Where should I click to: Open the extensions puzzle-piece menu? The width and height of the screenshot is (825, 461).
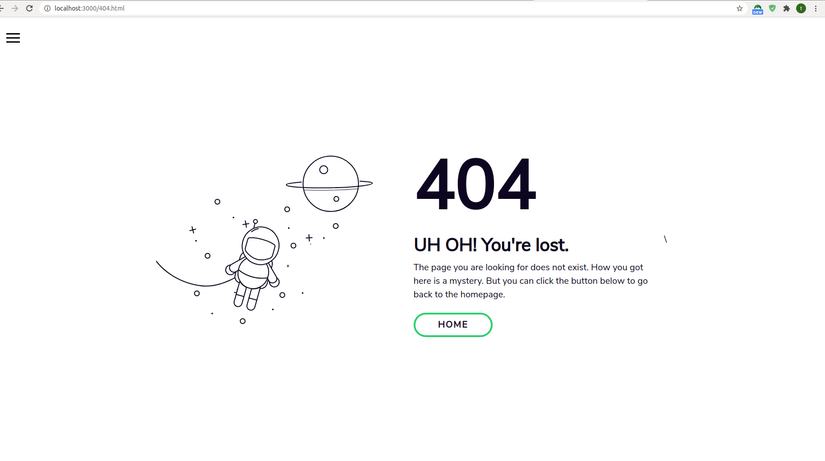click(x=787, y=8)
